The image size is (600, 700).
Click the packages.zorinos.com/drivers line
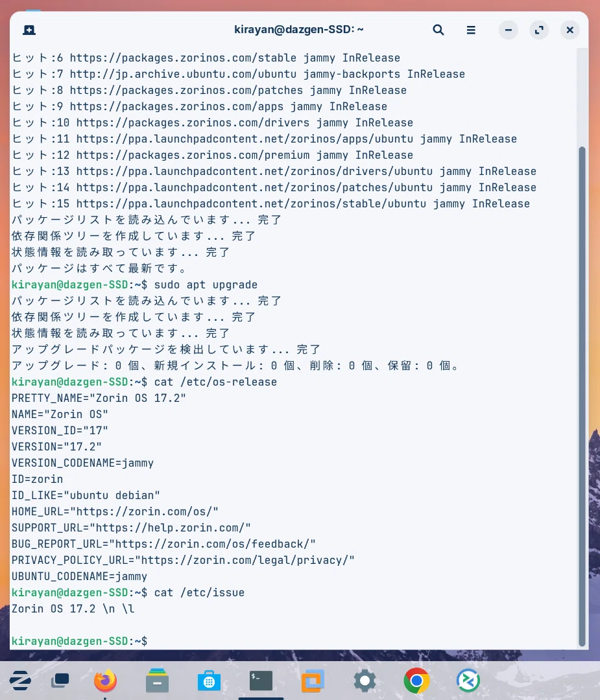212,122
